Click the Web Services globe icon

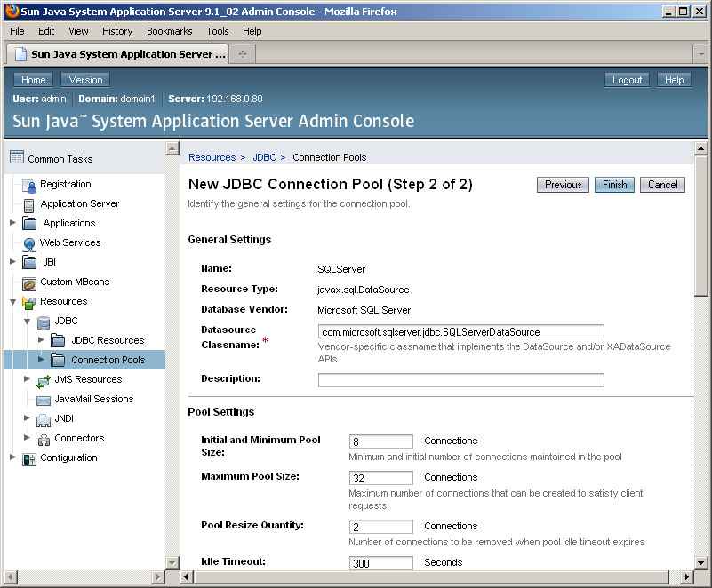pyautogui.click(x=29, y=244)
